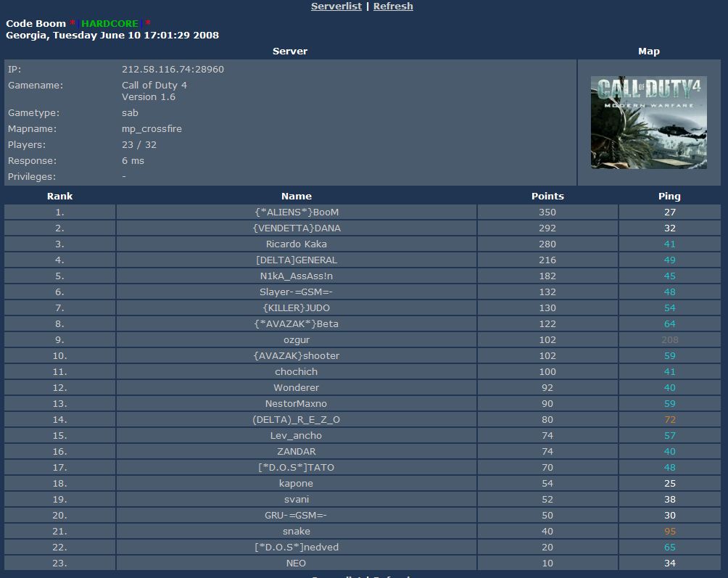Screen dimensions: 728x578
Task: Click the rank 23. cell
Action: pos(60,563)
